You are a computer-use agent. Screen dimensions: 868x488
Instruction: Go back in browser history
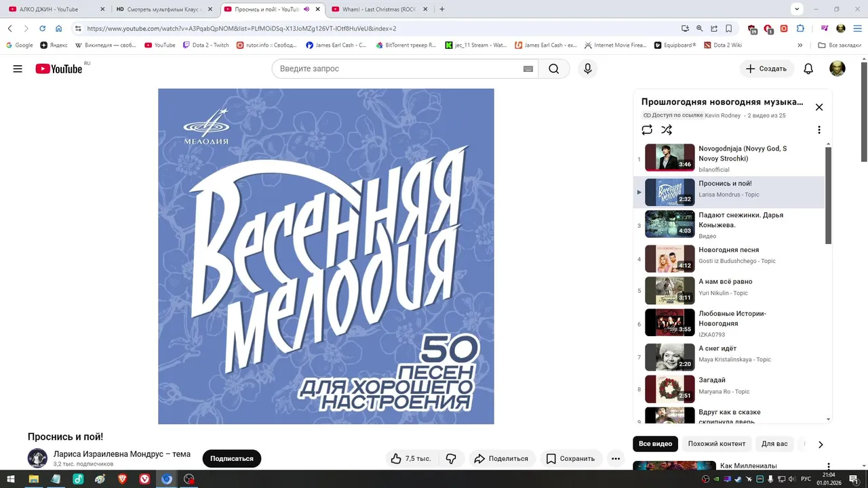(10, 28)
